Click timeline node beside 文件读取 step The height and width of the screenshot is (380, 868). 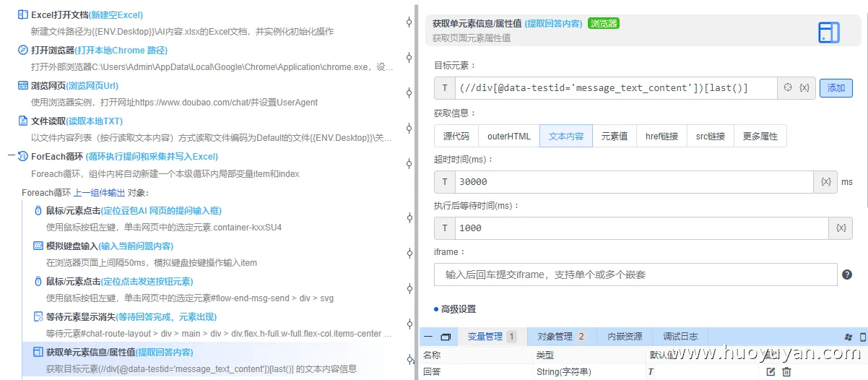[x=409, y=129]
